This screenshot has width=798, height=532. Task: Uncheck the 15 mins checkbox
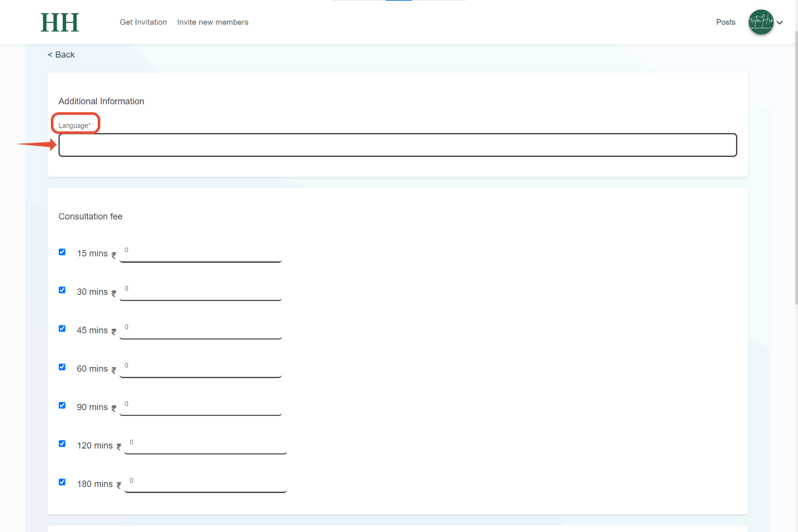click(x=62, y=251)
